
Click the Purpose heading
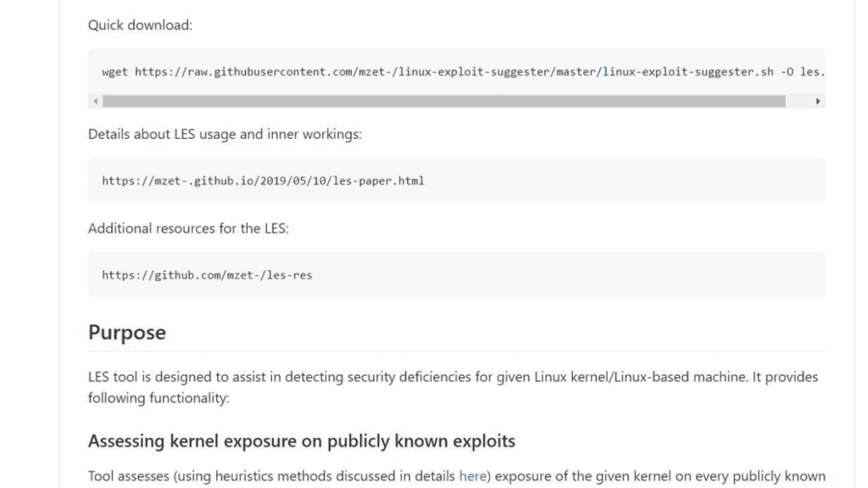[x=127, y=332]
